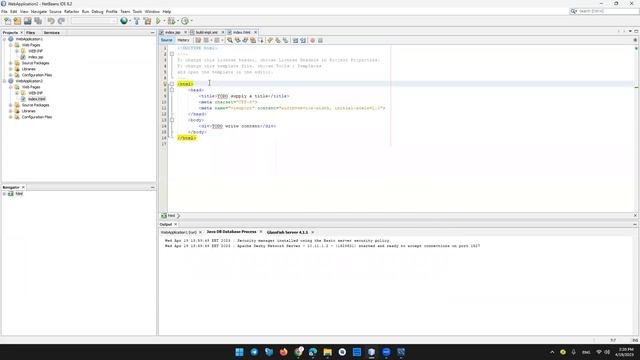Open the Refactor menu
The width and height of the screenshot is (640, 360).
(x=71, y=11)
